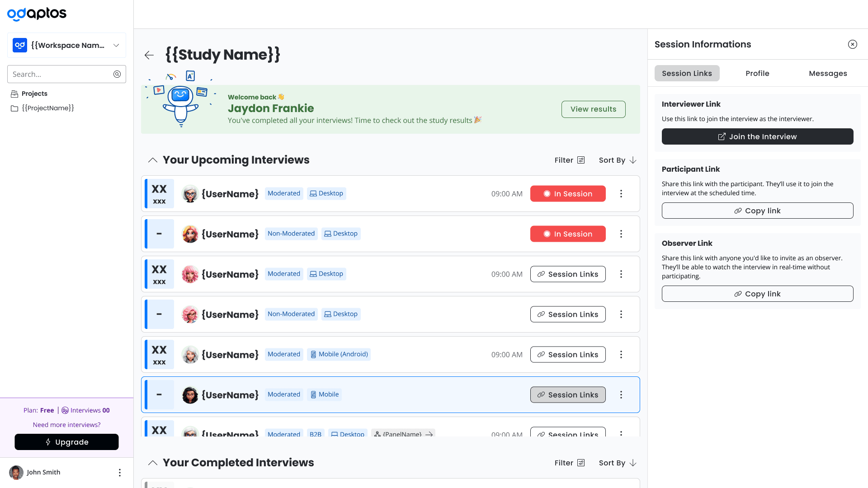Viewport: 868px width, 488px height.
Task: Open more options for highlighted Mobile row
Action: [x=621, y=395]
